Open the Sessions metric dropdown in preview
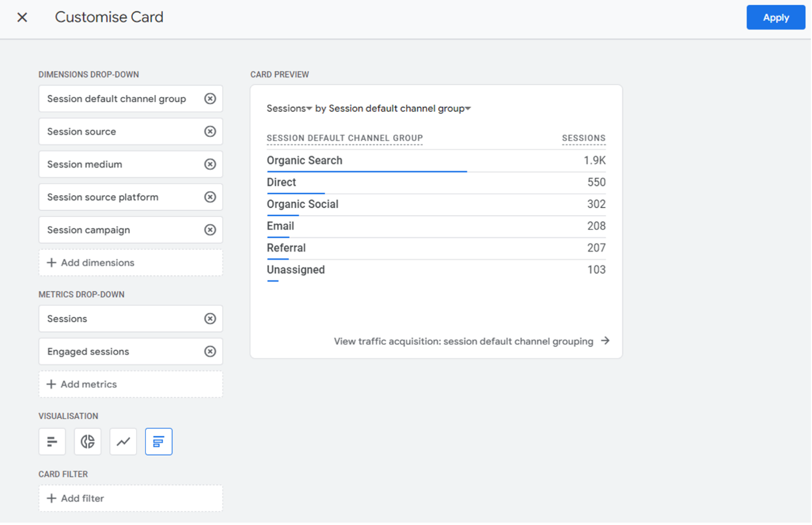This screenshot has height=525, width=812. pos(289,109)
